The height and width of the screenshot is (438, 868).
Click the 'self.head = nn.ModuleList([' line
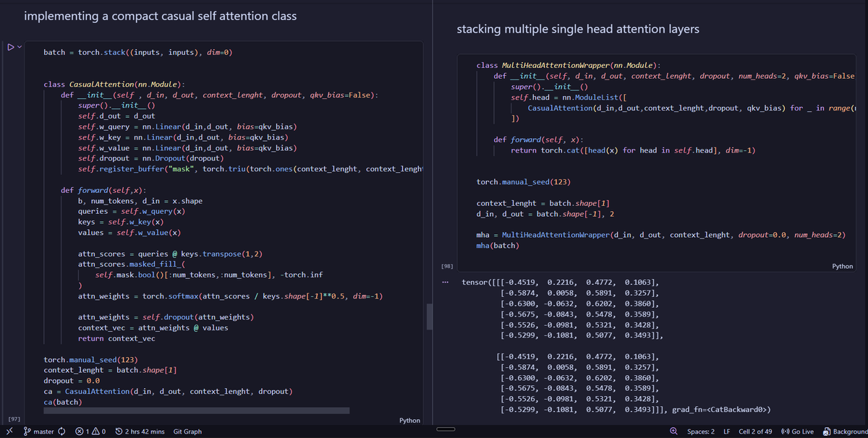click(569, 98)
